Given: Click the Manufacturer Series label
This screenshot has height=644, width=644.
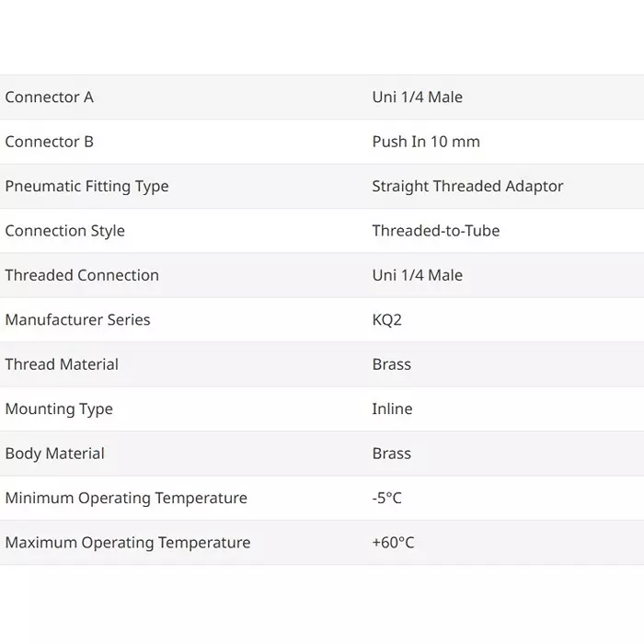Looking at the screenshot, I should point(77,320).
